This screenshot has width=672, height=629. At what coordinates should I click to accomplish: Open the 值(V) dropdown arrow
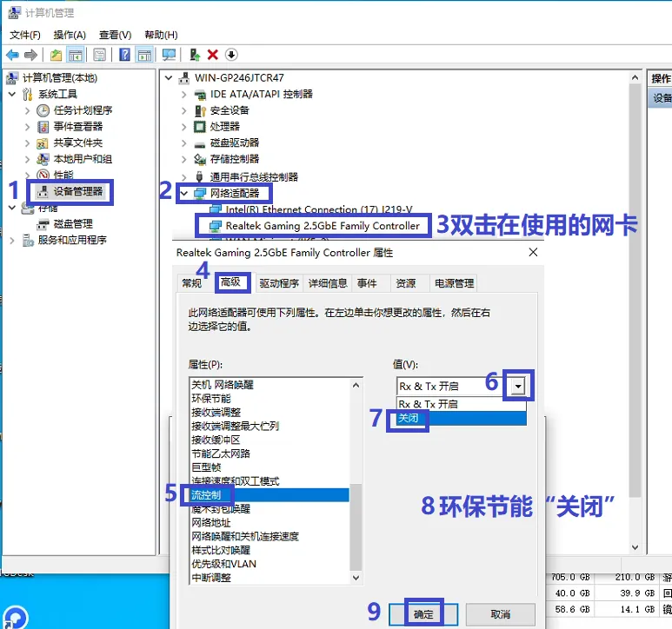tap(518, 387)
